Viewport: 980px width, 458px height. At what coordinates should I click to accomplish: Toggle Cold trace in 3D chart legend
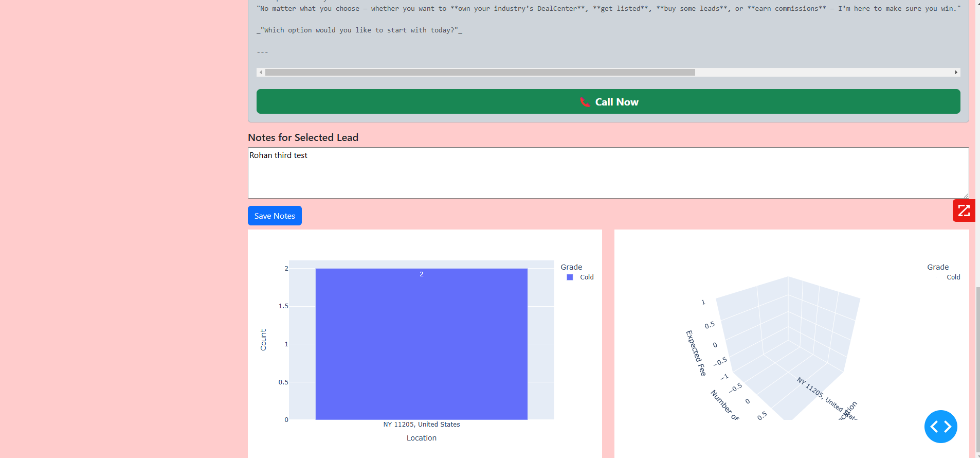click(x=953, y=277)
